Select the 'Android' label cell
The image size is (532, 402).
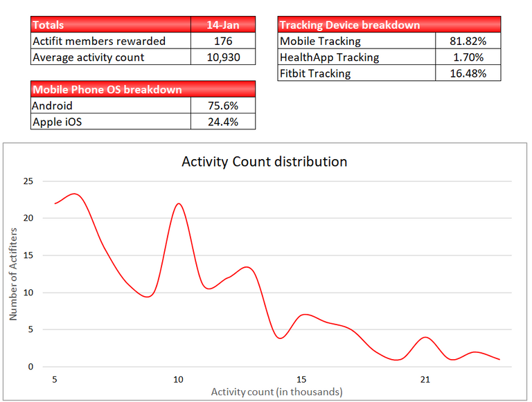pos(111,105)
